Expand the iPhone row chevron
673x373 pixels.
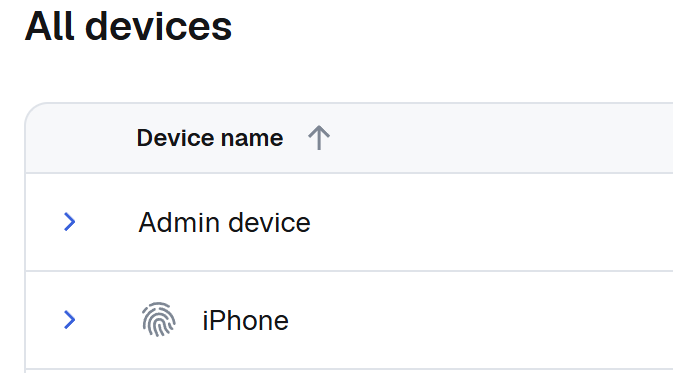(x=70, y=320)
